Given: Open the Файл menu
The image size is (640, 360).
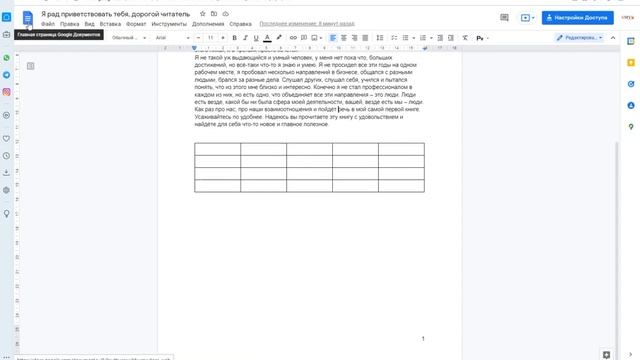Looking at the screenshot, I should 48,24.
